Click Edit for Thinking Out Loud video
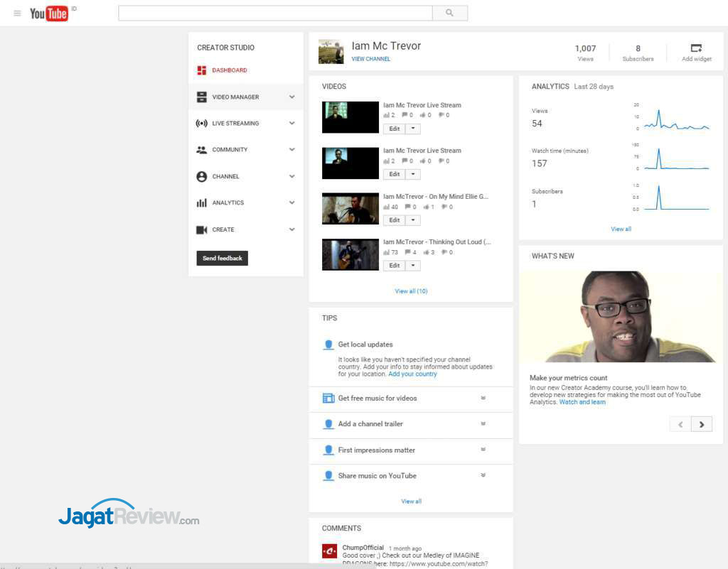The width and height of the screenshot is (728, 569). (394, 266)
